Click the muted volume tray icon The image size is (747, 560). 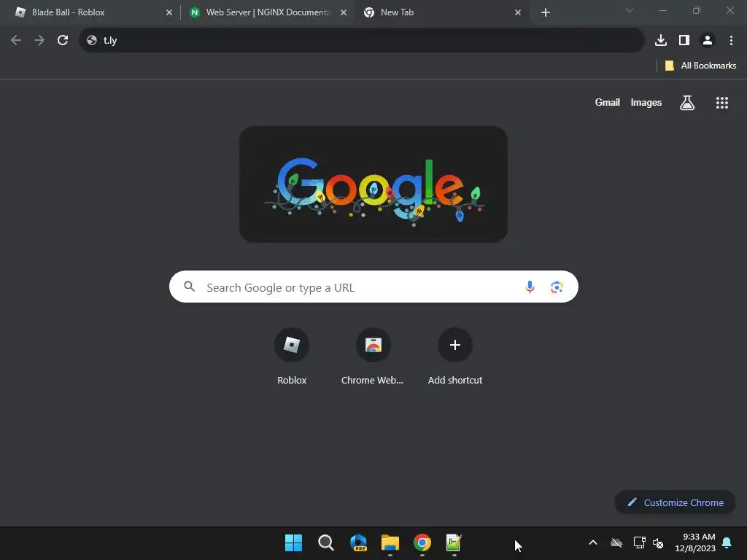[658, 542]
